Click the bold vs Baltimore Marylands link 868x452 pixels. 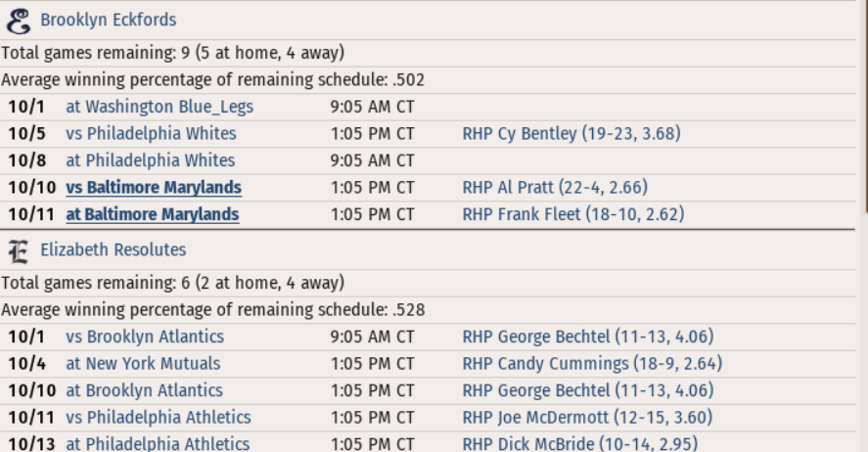click(154, 188)
